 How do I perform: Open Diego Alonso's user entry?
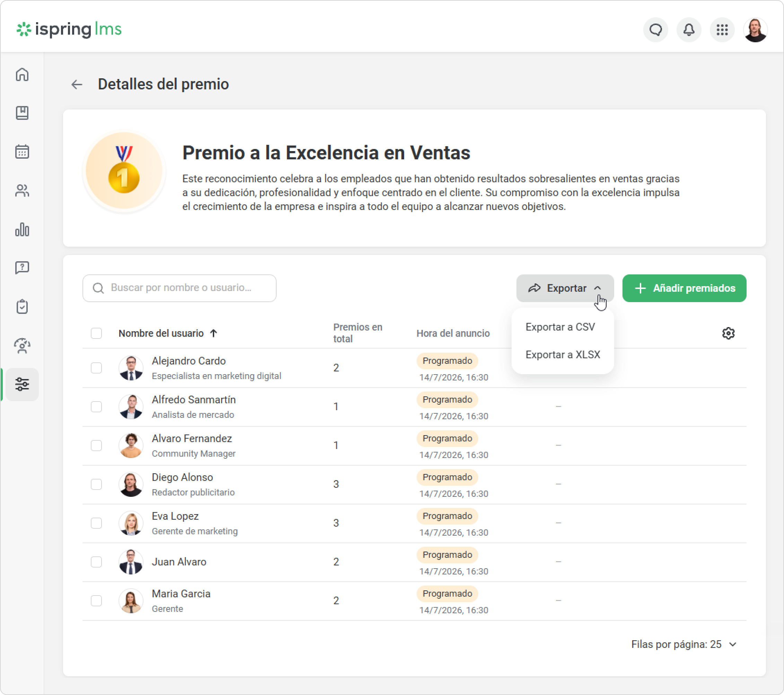[182, 477]
